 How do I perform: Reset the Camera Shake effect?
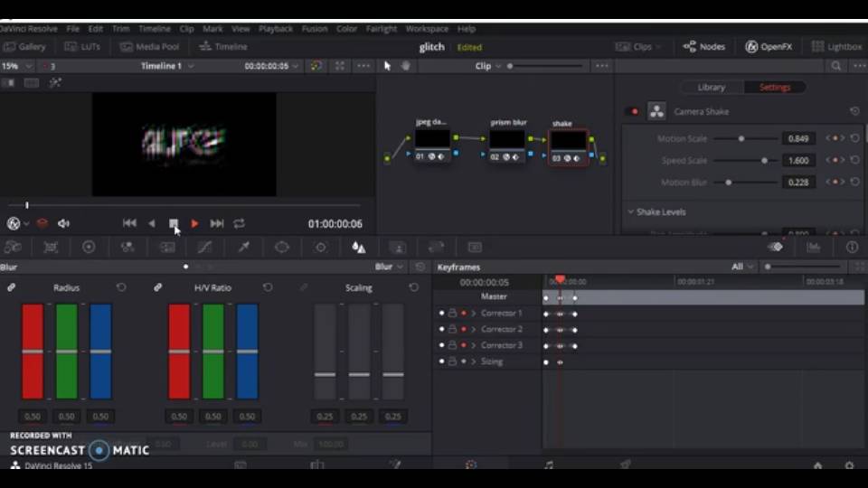(854, 112)
